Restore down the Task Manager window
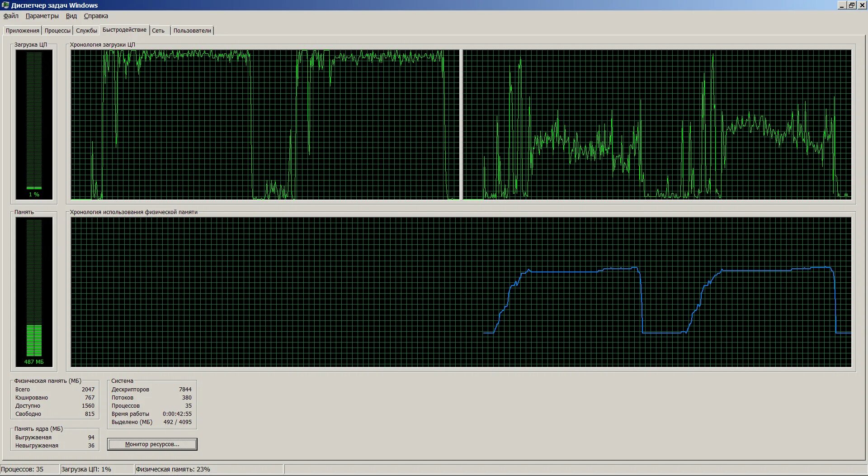 [851, 5]
